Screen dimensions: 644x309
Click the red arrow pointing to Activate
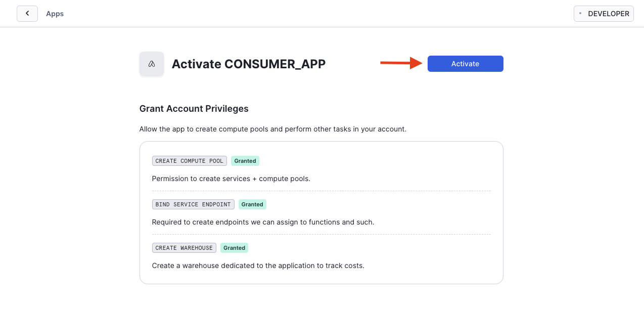coord(401,63)
